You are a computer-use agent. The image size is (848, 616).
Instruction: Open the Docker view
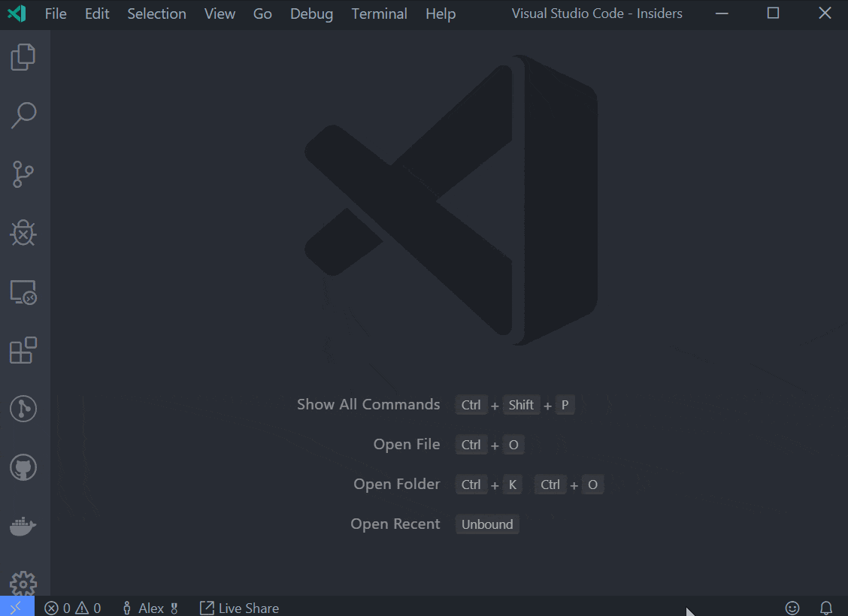23,526
